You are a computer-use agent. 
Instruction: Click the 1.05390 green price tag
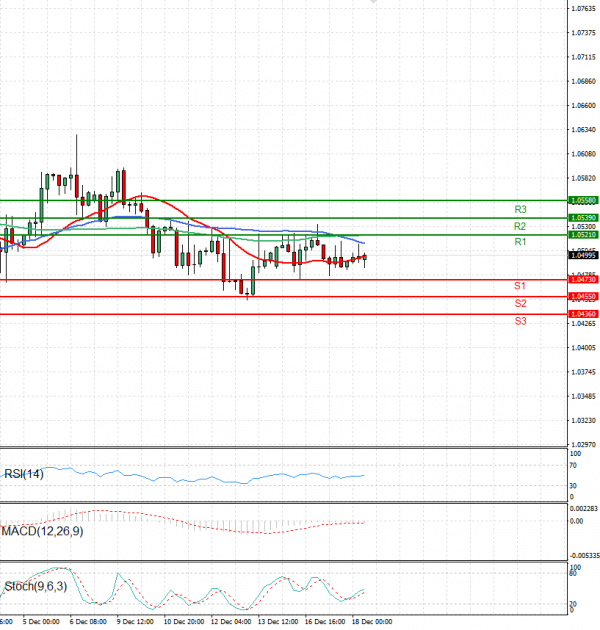point(583,217)
